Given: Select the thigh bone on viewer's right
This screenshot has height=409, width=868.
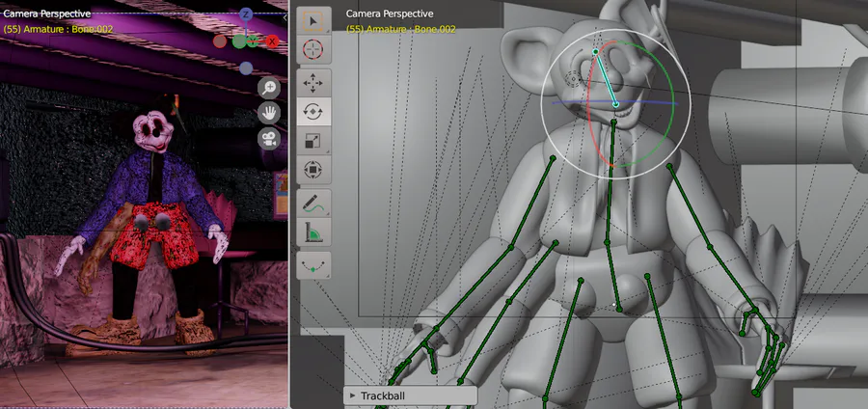Looking at the screenshot, I should (x=664, y=336).
